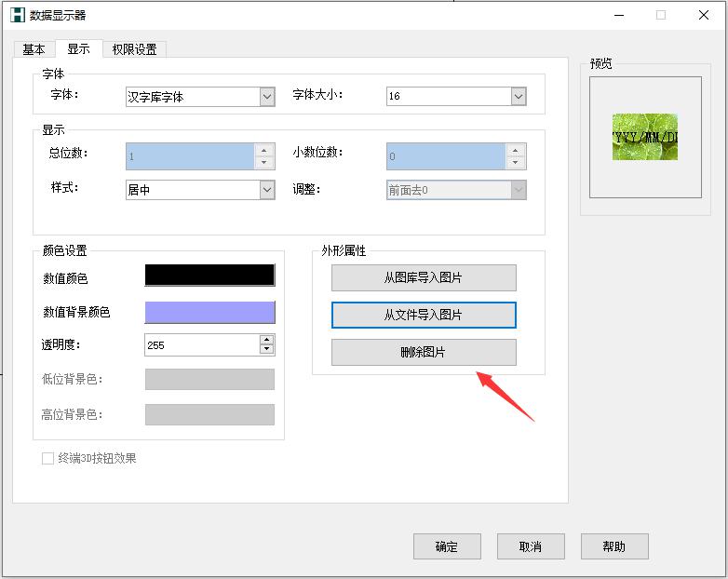The width and height of the screenshot is (728, 579).
Task: Increase 透明度 with up arrow
Action: (267, 340)
